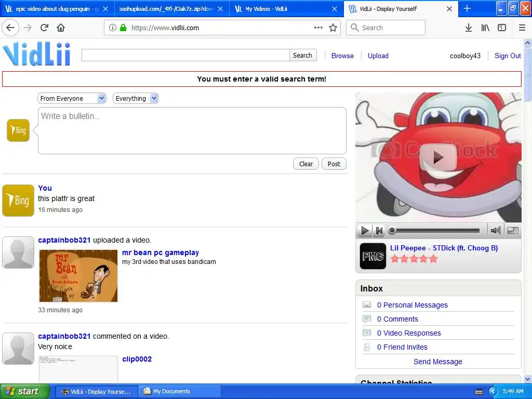This screenshot has width=532, height=399.
Task: Open the mr bean pc gameplay link
Action: 161,252
